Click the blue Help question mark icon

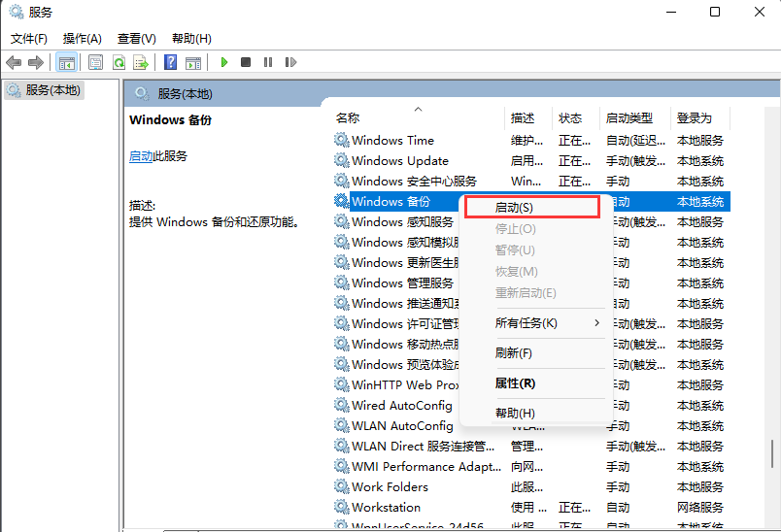coord(170,62)
